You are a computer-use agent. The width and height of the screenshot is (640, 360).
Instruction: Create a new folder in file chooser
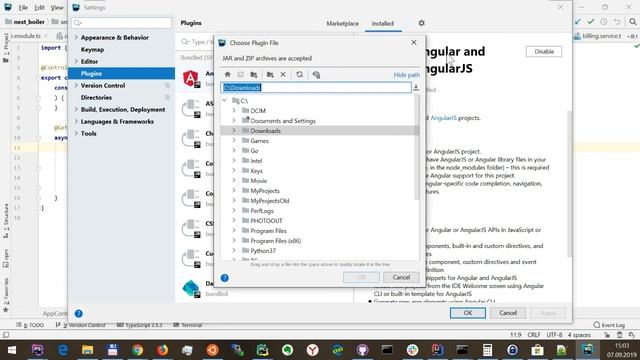click(x=270, y=74)
